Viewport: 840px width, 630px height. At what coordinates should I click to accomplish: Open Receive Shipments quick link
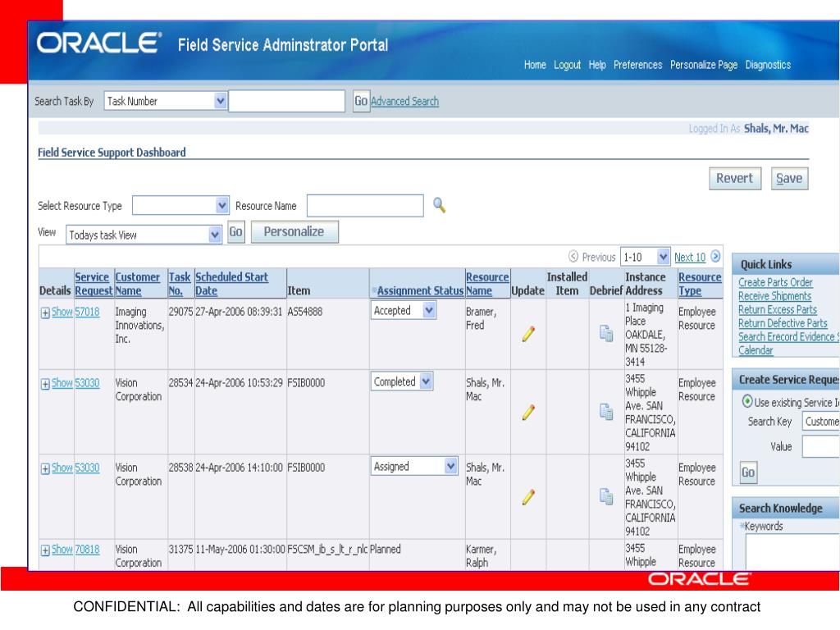click(774, 295)
